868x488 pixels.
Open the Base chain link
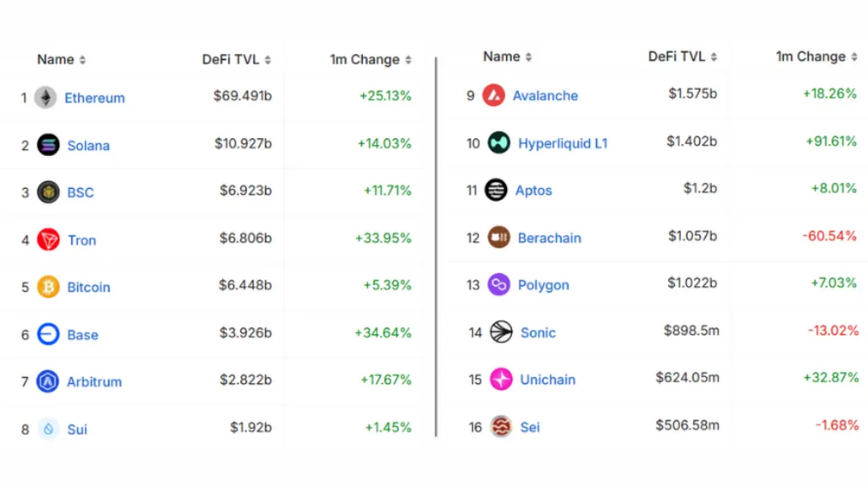click(82, 335)
